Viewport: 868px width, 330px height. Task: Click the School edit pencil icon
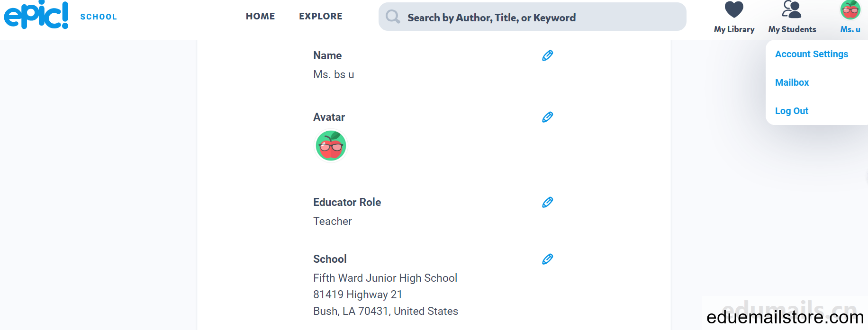[547, 259]
